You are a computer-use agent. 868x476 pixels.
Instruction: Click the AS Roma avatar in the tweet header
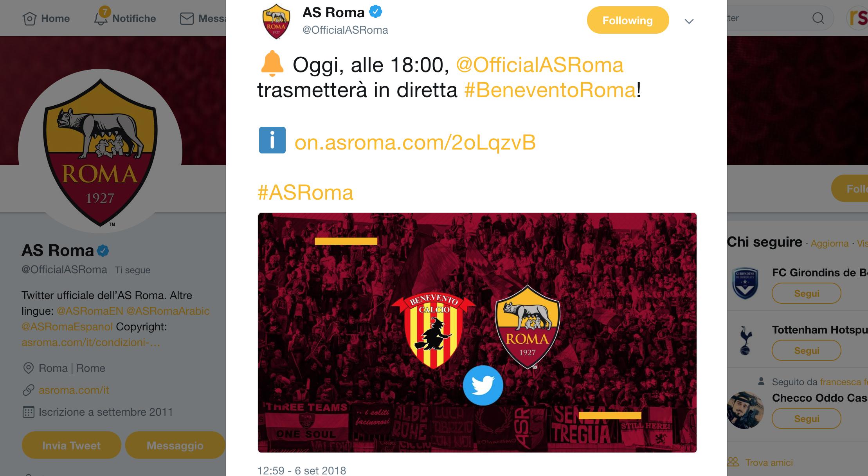point(276,21)
